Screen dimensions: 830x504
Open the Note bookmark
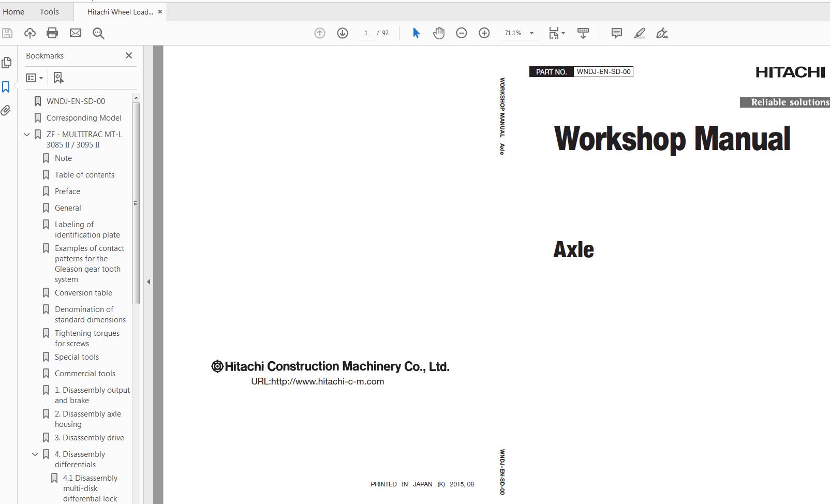(x=63, y=158)
